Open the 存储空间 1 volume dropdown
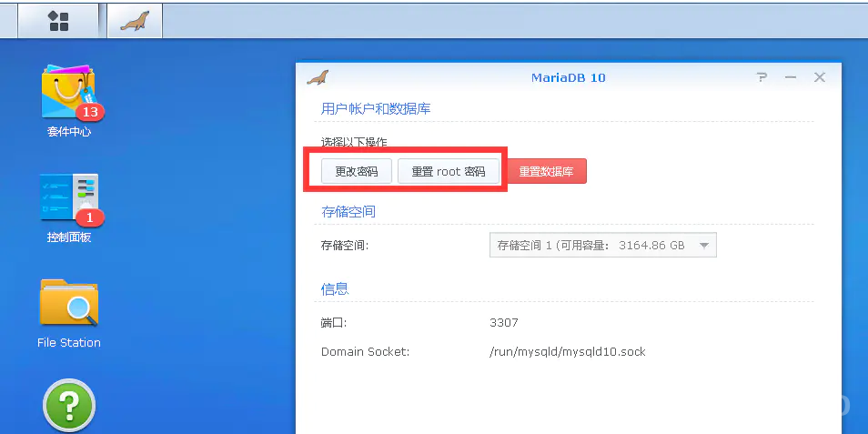868x434 pixels. tap(603, 246)
